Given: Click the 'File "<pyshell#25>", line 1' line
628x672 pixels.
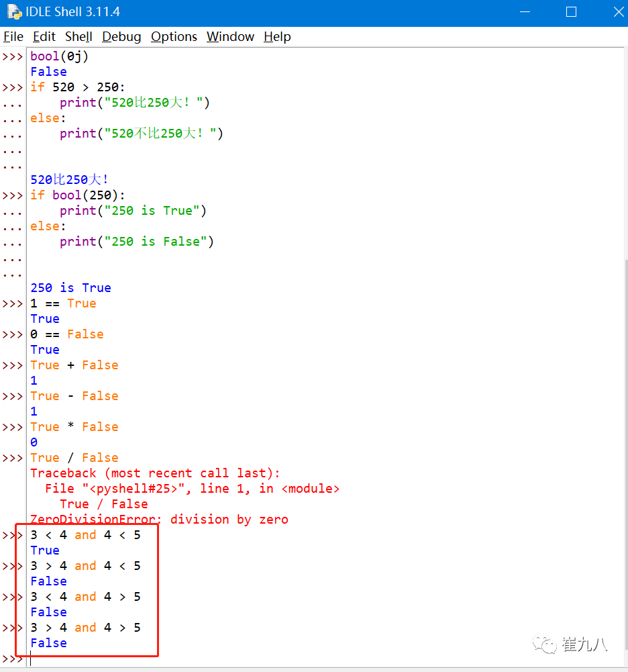Looking at the screenshot, I should pyautogui.click(x=192, y=488).
